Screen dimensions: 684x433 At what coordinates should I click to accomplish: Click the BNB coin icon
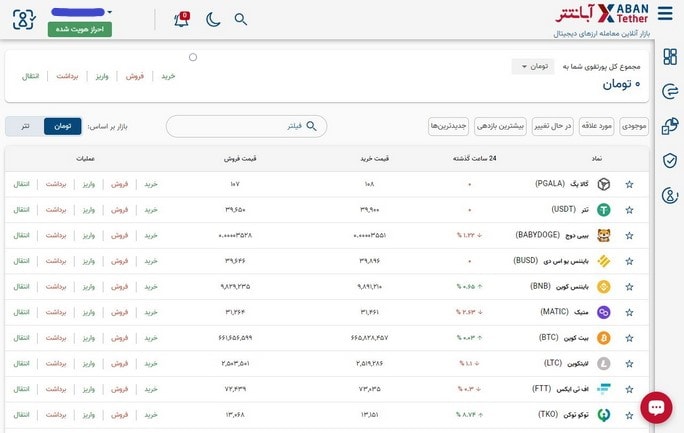point(604,287)
